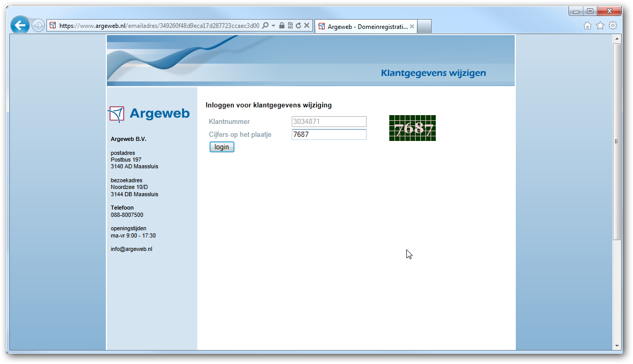Select the Argeweb - Domeinregistratie tab

[x=366, y=26]
